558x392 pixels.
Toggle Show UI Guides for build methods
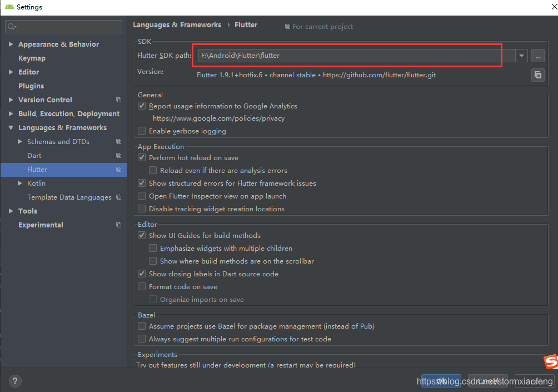(142, 235)
